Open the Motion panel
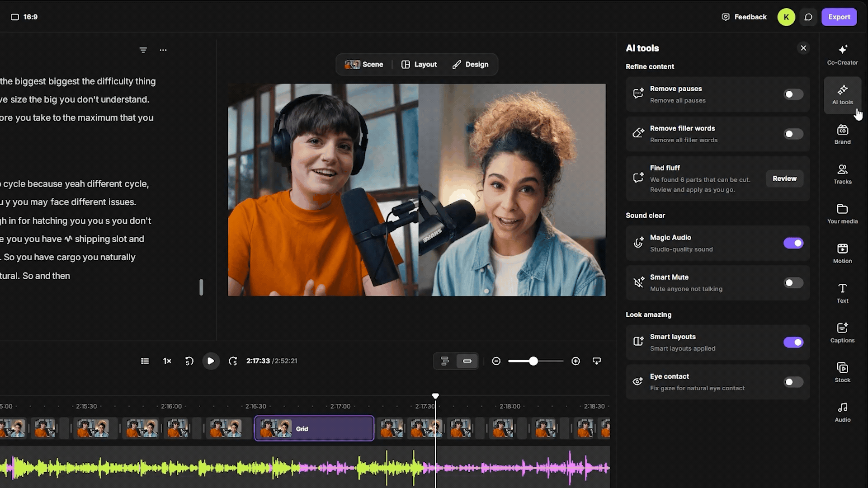The image size is (868, 488). point(842,254)
